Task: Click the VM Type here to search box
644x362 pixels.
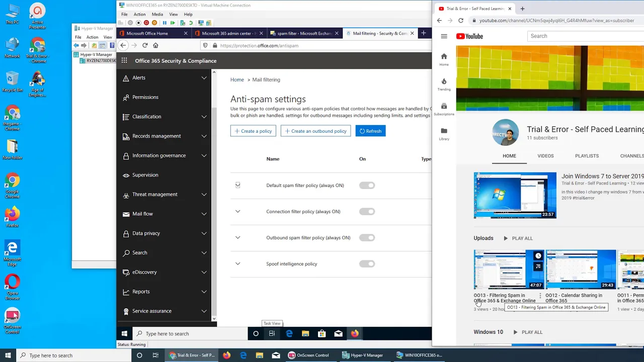Action: tap(190, 333)
